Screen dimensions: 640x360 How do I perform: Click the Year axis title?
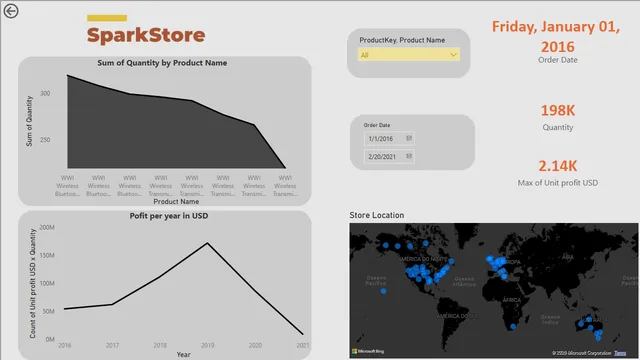click(183, 355)
